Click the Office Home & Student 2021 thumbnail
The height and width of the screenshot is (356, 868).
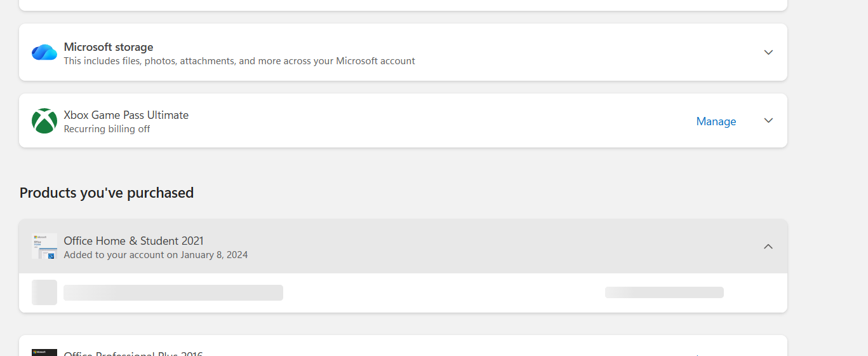pyautogui.click(x=44, y=246)
